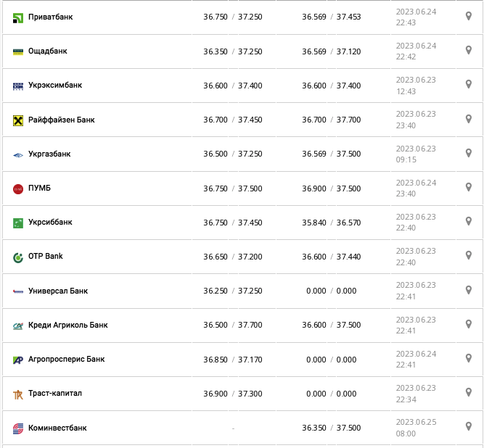
Task: Click the Oschadbank logo icon
Action: (18, 51)
